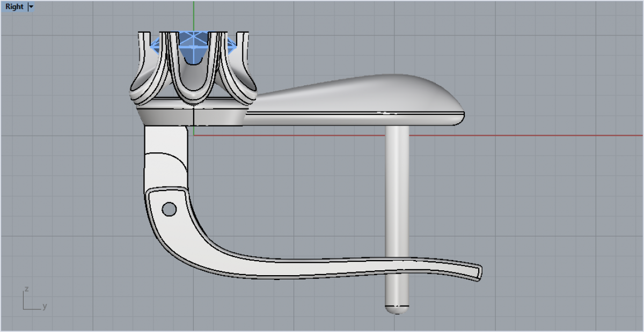Click the rounded bottom tip of the post

coord(397,309)
